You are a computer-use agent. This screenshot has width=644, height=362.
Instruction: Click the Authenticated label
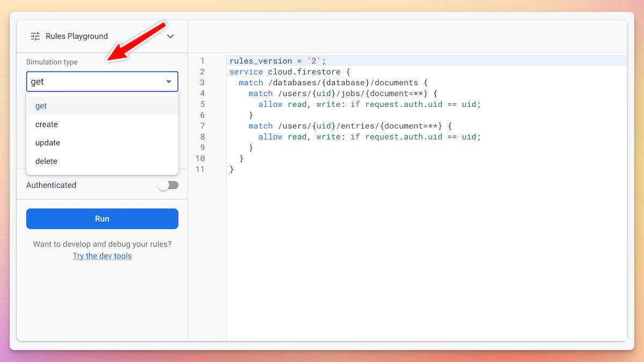pos(51,185)
